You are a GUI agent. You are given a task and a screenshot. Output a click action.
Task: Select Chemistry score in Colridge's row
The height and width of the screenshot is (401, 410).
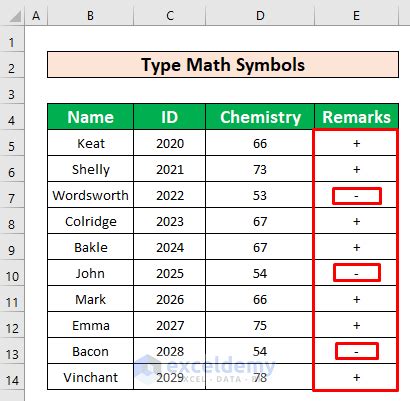(260, 221)
